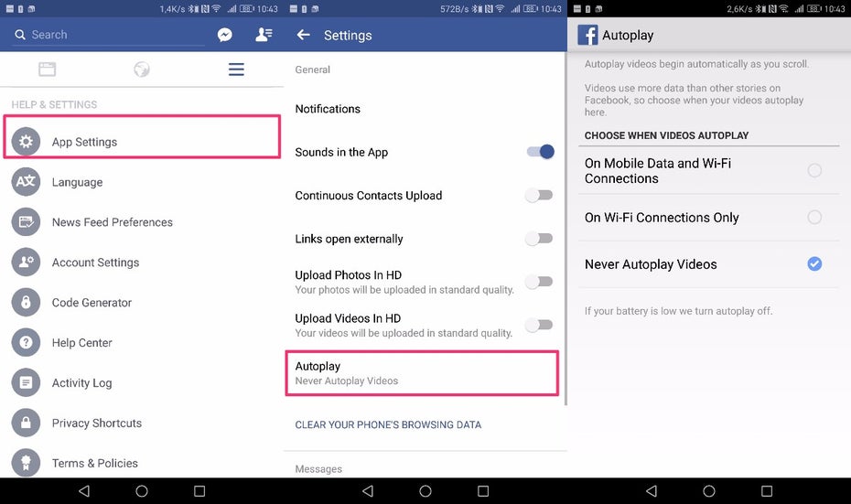Image resolution: width=851 pixels, height=504 pixels.
Task: Tap the search magnifier icon
Action: pos(20,35)
